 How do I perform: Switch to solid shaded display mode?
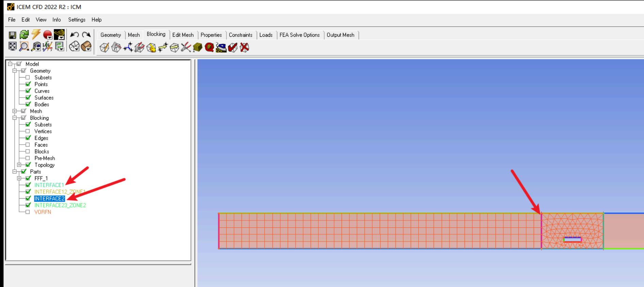point(86,46)
